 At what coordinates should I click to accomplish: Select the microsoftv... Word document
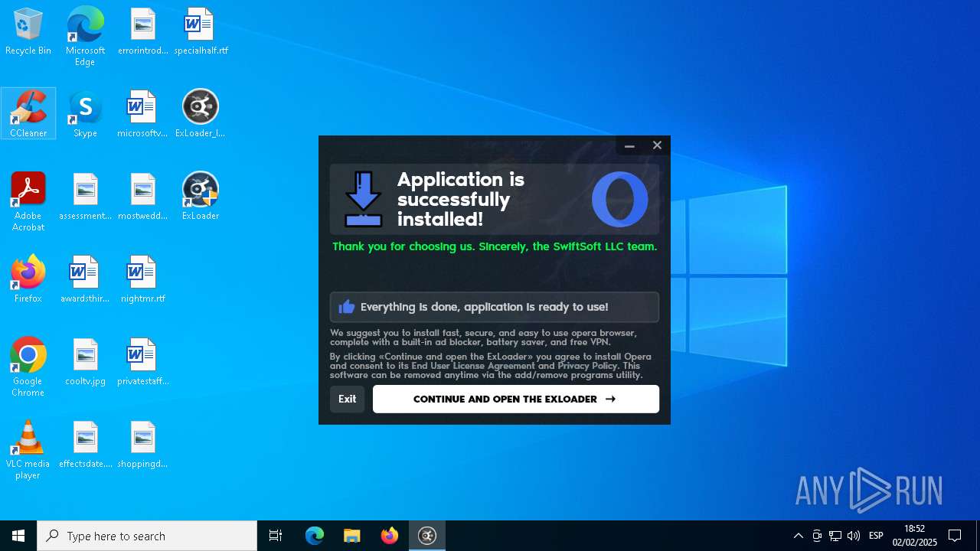pyautogui.click(x=142, y=113)
